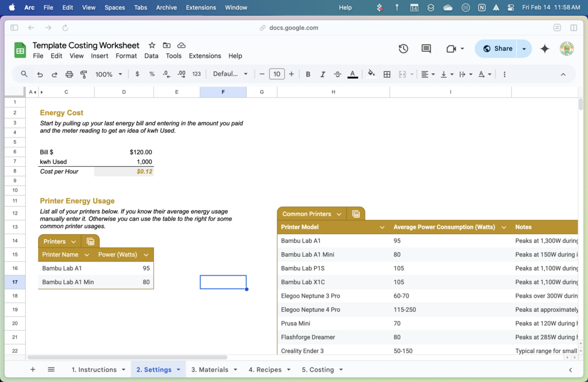Open the Arc Tabs menu

pyautogui.click(x=140, y=8)
